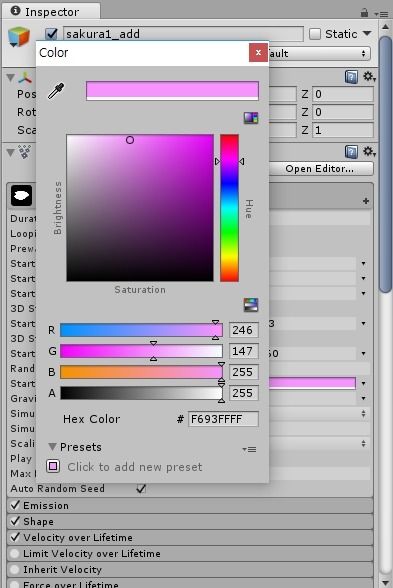Image resolution: width=393 pixels, height=588 pixels.
Task: Click the Transform component icon
Action: pos(26,78)
